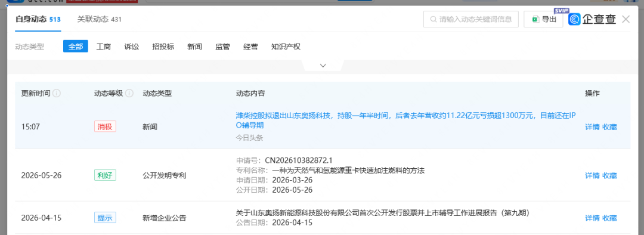
Task: Click the info icon beside 动态等级
Action: tap(129, 93)
